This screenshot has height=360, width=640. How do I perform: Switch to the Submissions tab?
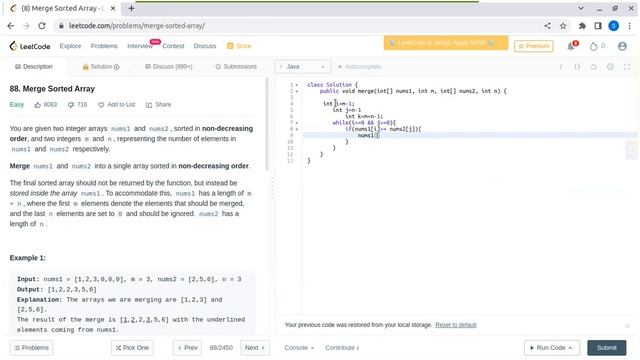pyautogui.click(x=236, y=67)
